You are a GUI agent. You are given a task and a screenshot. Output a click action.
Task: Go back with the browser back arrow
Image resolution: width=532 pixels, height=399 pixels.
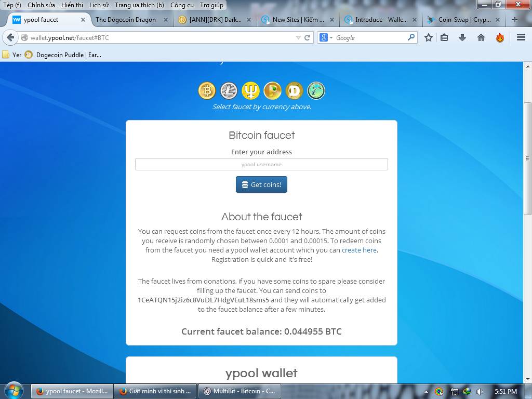tap(10, 37)
